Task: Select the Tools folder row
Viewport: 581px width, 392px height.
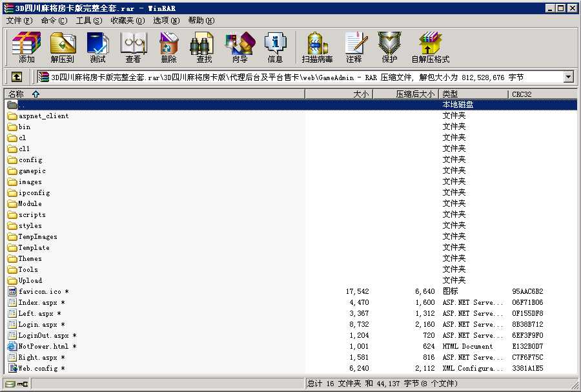Action: click(290, 270)
